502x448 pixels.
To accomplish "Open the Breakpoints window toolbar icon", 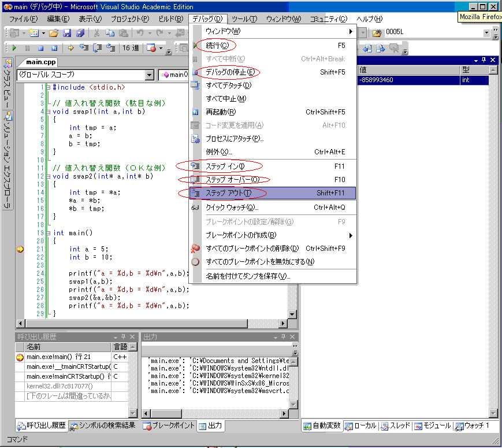I will tap(151, 48).
